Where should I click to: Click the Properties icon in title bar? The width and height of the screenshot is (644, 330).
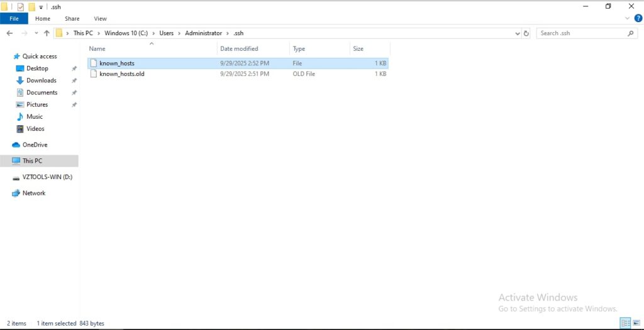[20, 6]
